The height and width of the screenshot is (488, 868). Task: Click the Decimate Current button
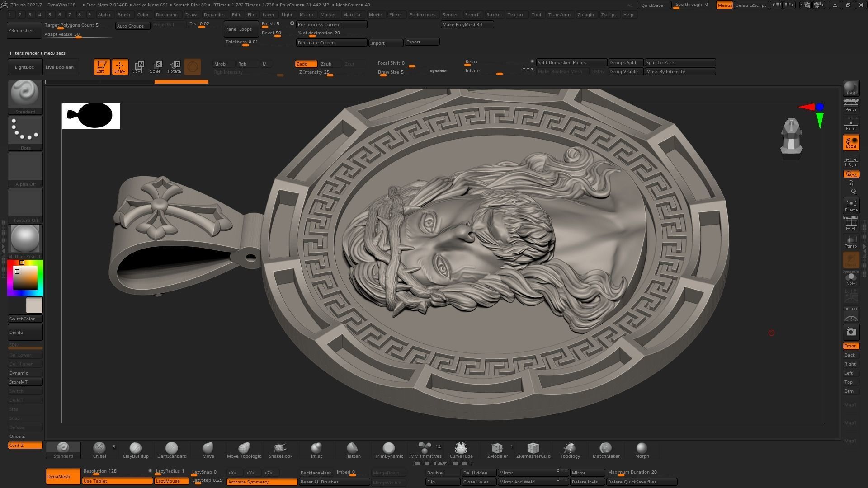[x=331, y=42]
